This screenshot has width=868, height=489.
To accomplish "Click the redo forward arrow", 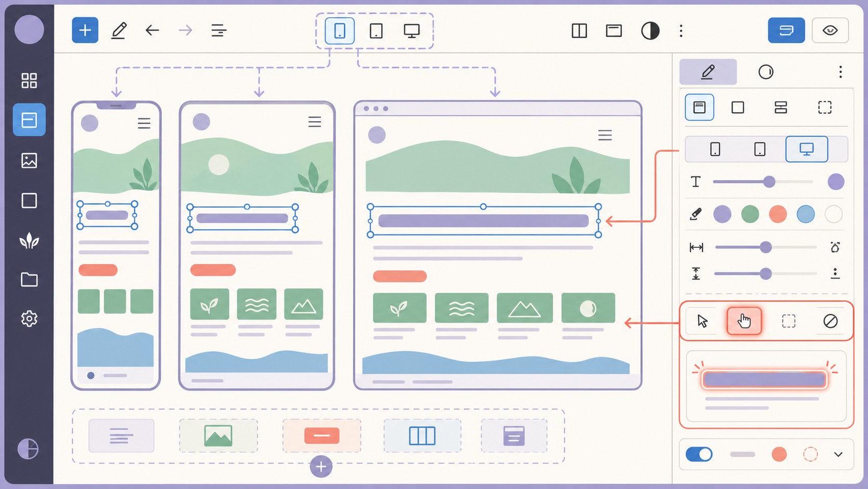I will 185,30.
